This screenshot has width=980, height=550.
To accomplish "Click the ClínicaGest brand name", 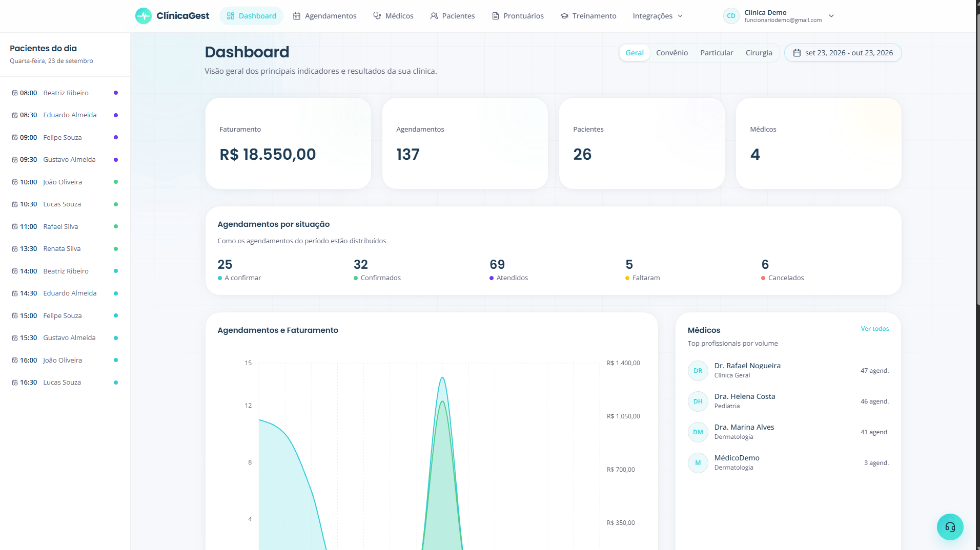I will click(x=183, y=16).
